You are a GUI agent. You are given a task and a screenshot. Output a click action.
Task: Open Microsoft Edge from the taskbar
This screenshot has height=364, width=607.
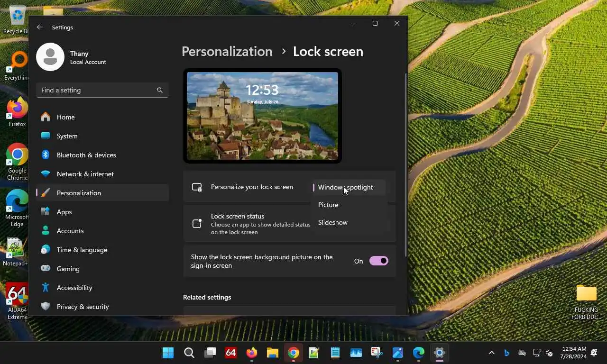[419, 353]
